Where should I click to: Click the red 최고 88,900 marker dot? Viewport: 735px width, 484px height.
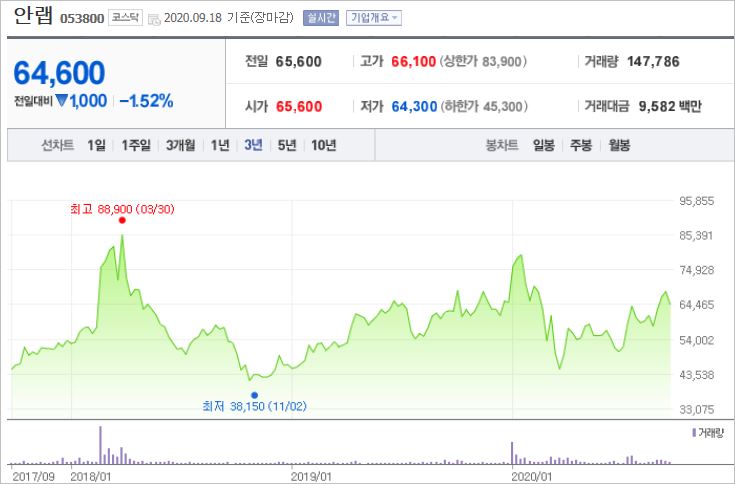click(x=122, y=220)
